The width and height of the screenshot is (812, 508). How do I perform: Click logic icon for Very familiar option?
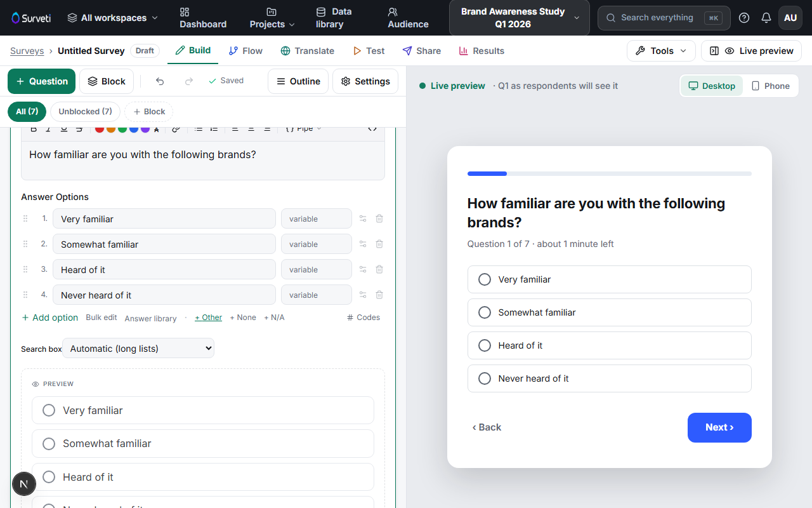[x=363, y=218]
